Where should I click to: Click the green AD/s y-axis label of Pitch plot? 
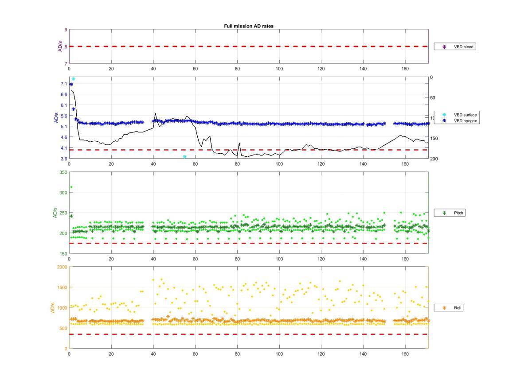pos(55,212)
